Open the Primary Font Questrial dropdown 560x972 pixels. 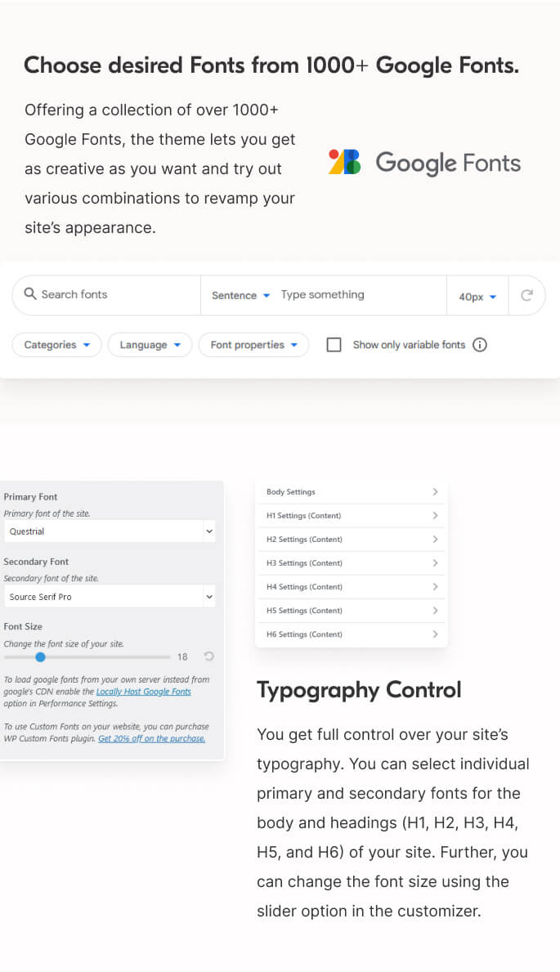110,531
